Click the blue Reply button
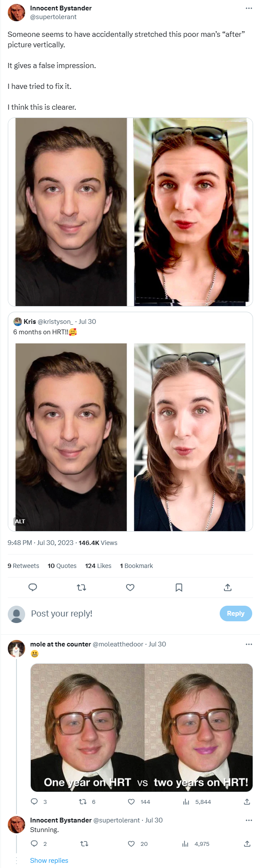Screen dimensions: 260x868 tap(236, 613)
